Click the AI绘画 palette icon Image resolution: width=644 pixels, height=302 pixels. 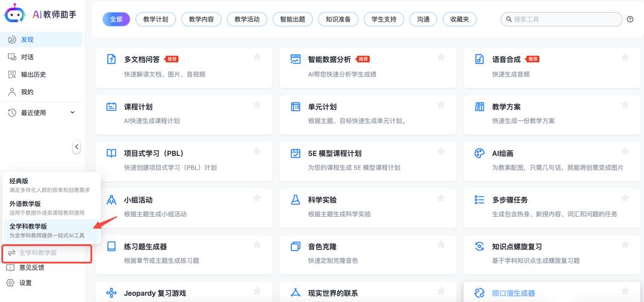(479, 153)
